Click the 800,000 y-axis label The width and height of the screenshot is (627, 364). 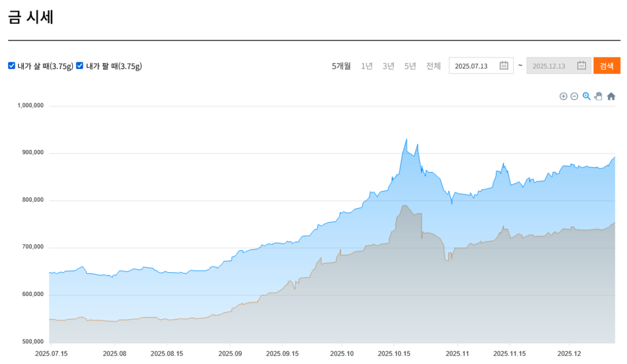pos(33,200)
